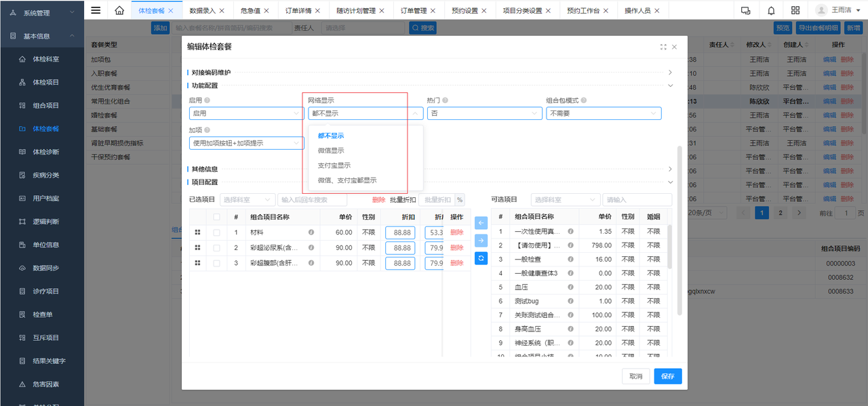The width and height of the screenshot is (868, 406).
Task: Click the notification bell icon
Action: 771,10
